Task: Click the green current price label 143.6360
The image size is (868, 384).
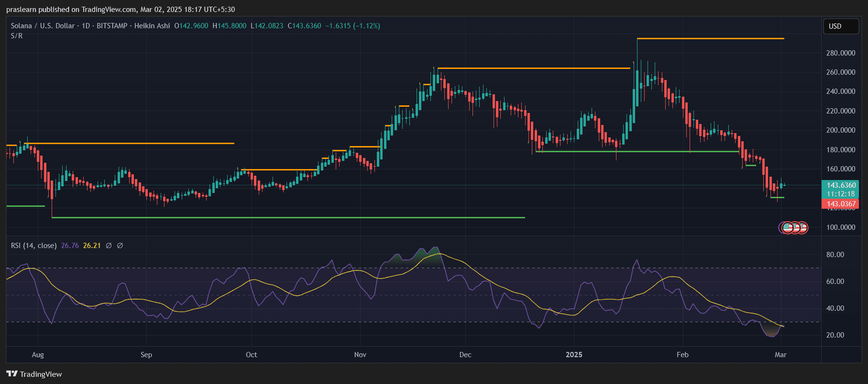Action: click(841, 185)
